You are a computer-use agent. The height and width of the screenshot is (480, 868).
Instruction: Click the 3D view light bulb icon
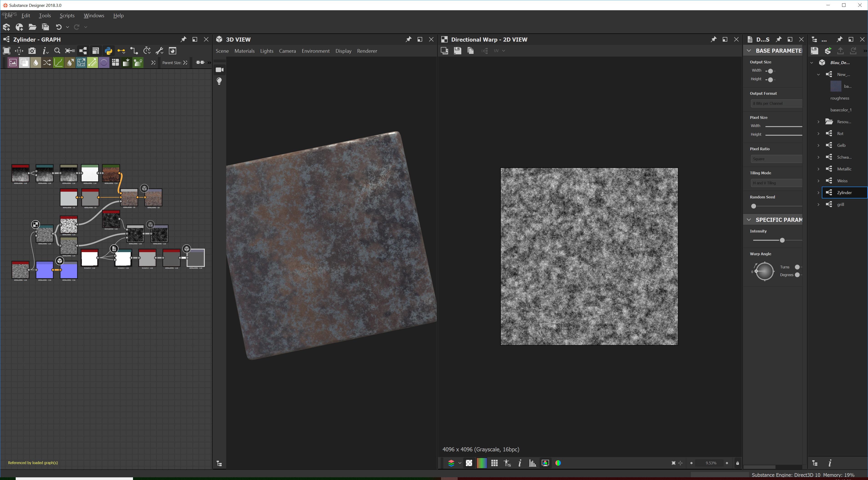pyautogui.click(x=219, y=81)
